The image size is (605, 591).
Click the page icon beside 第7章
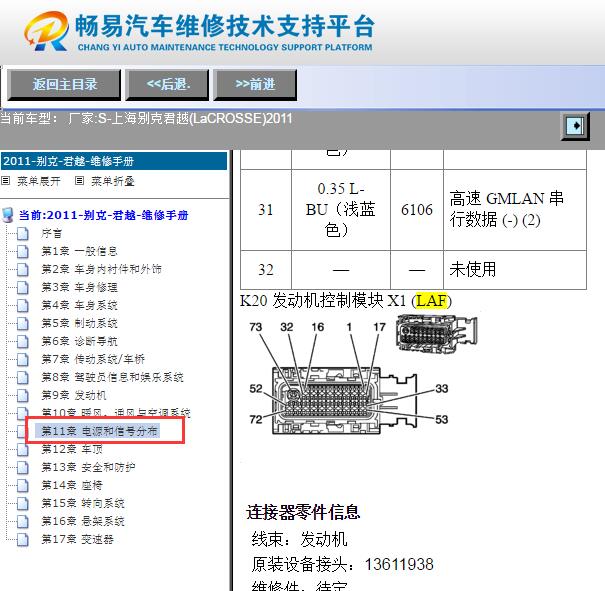tap(23, 360)
